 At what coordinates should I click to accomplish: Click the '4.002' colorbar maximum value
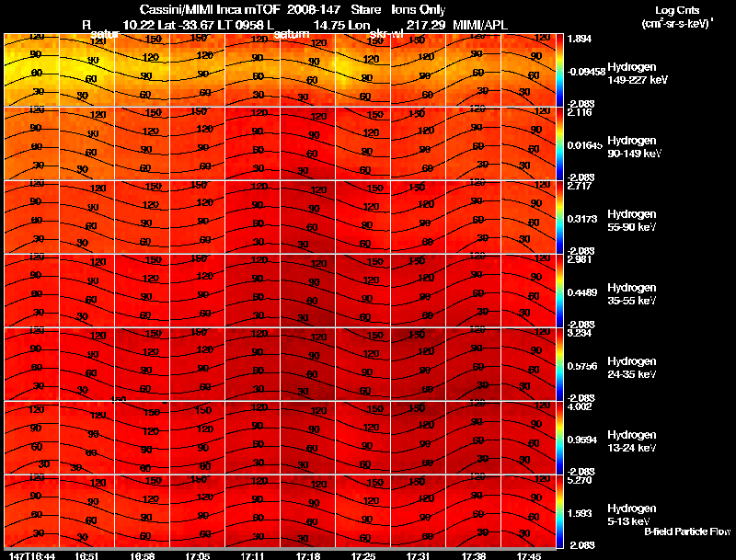tap(580, 406)
